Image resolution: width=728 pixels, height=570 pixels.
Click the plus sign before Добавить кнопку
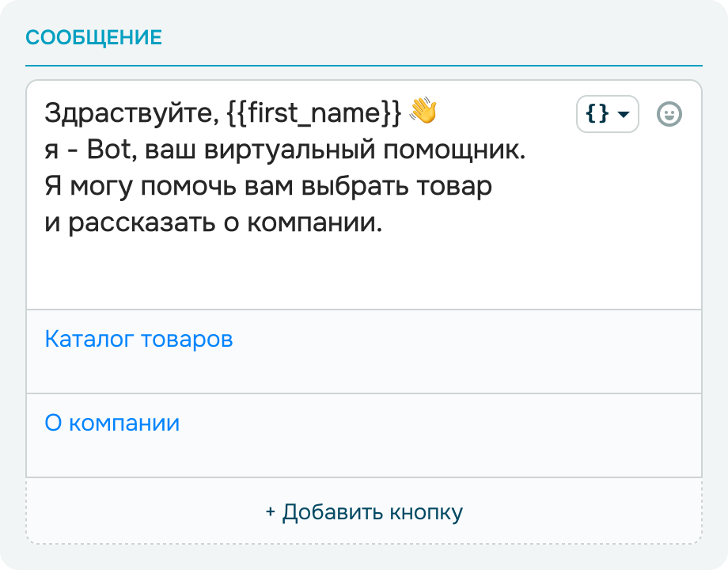point(271,512)
